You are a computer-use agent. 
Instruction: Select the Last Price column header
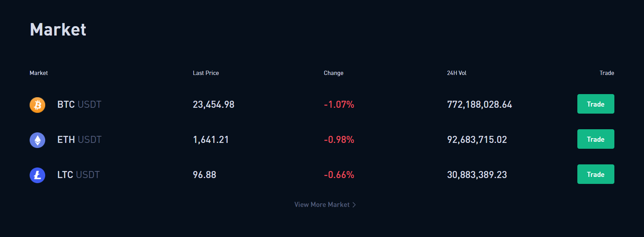(206, 73)
